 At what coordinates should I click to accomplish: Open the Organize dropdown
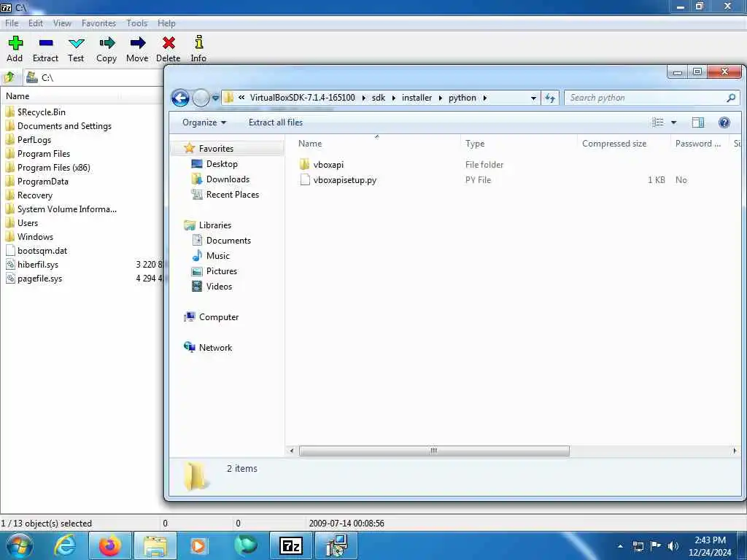click(x=204, y=122)
